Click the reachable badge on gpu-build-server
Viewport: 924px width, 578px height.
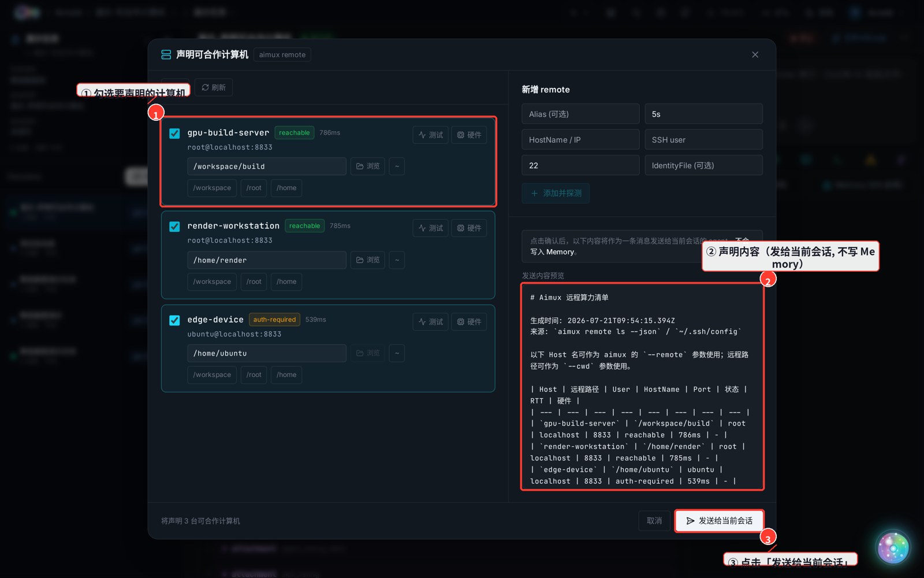295,133
